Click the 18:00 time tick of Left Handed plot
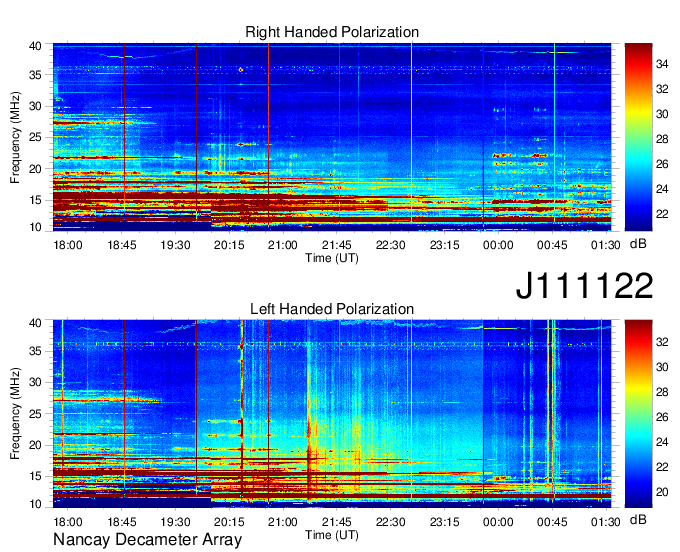This screenshot has width=680, height=552. (x=68, y=522)
